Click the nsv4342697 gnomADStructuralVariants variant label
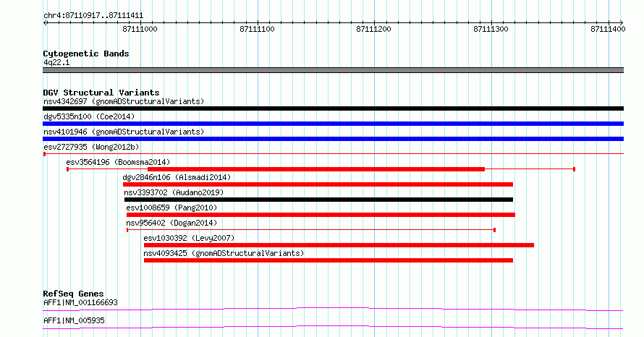 [124, 101]
